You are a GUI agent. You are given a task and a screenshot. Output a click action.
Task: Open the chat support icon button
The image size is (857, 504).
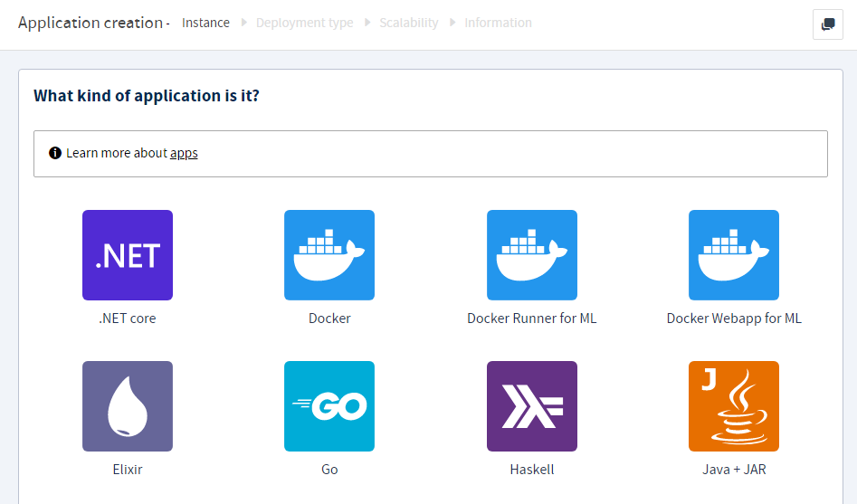(x=827, y=24)
